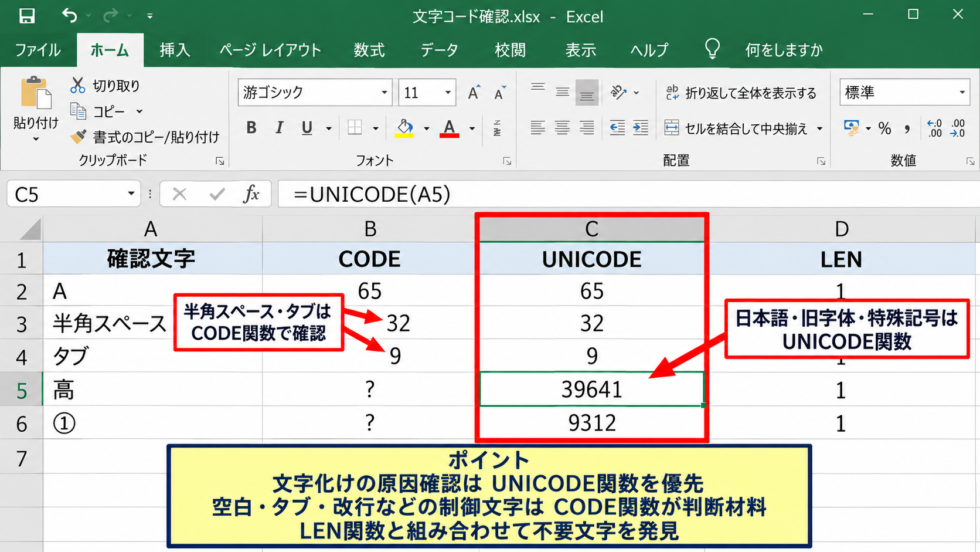Toggle underline formatting
Viewport: 980px width, 552px height.
(x=307, y=127)
